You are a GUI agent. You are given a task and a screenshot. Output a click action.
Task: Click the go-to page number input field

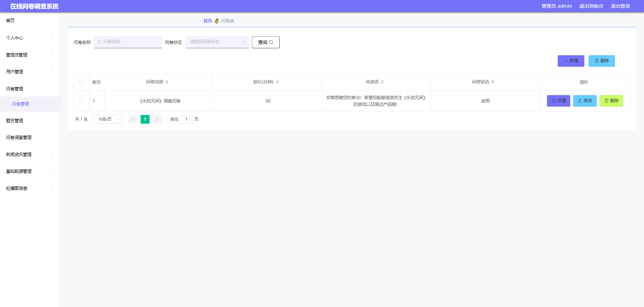186,119
